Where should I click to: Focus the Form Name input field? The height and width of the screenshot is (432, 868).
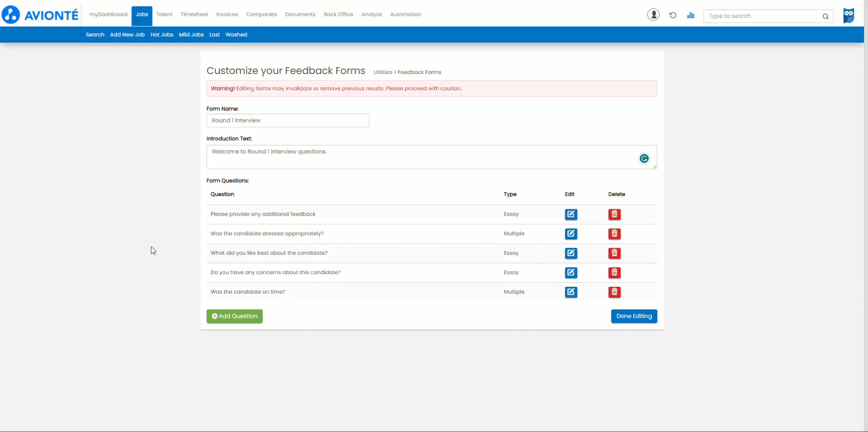288,121
